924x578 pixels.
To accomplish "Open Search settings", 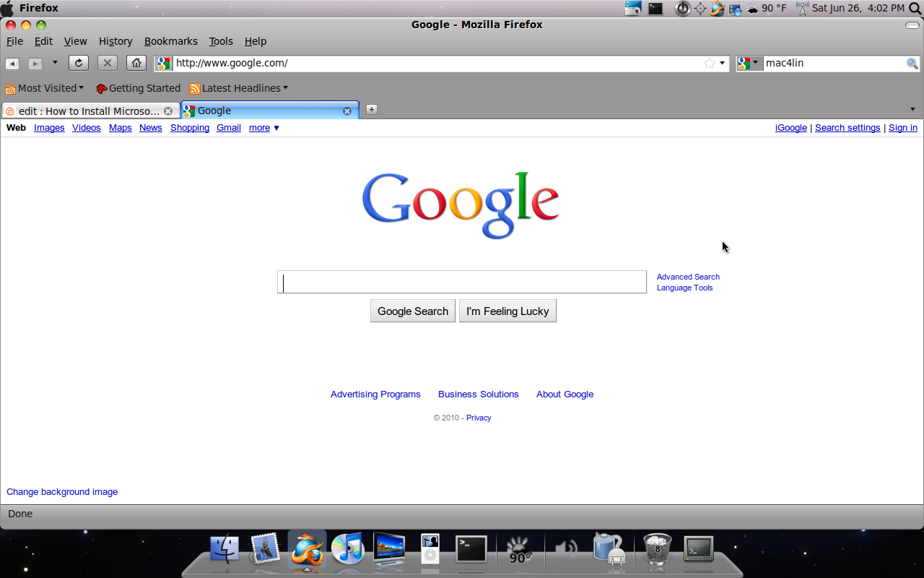I will (x=847, y=128).
